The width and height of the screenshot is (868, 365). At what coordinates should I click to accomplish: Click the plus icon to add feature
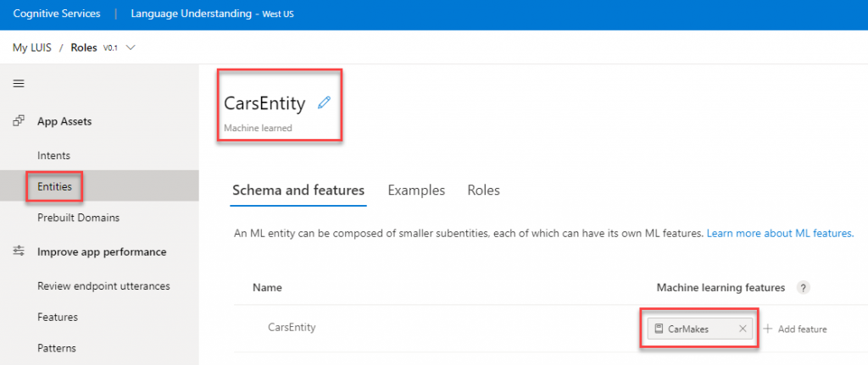pos(768,329)
